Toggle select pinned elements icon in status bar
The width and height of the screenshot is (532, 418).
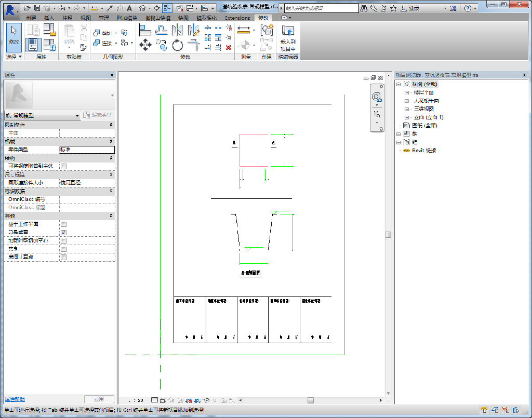point(506,410)
